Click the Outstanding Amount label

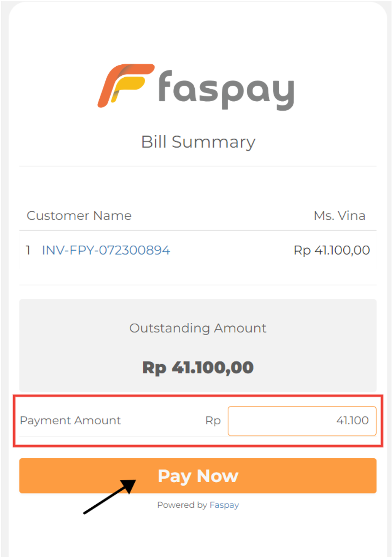[x=198, y=328]
